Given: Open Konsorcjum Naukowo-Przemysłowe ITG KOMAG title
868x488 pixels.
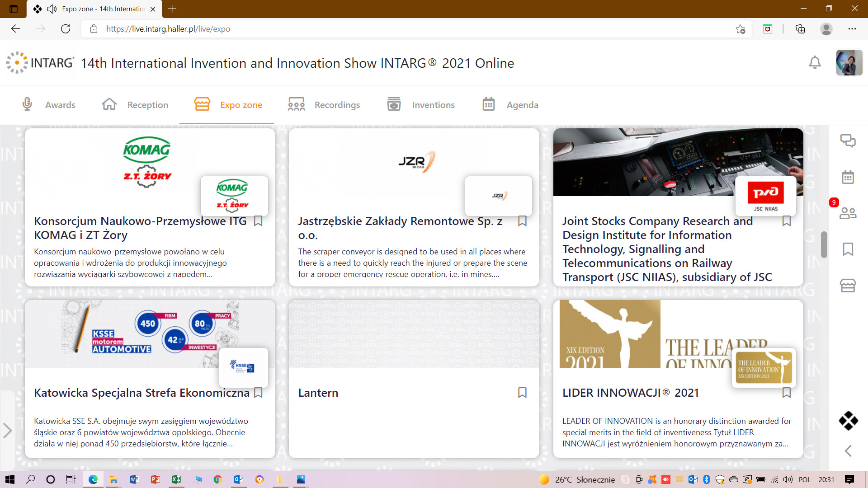Looking at the screenshot, I should coord(140,228).
